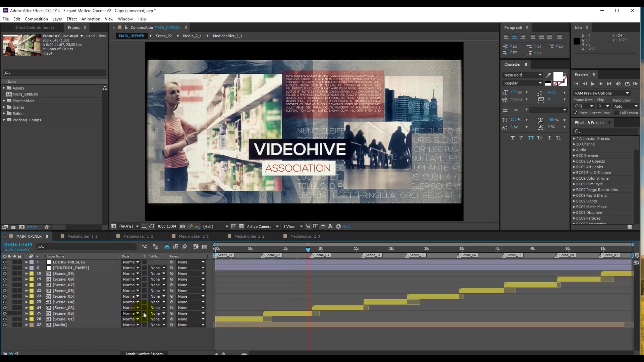Image resolution: width=644 pixels, height=362 pixels.
Task: Click the RAM Preview Options icon
Action: click(628, 93)
